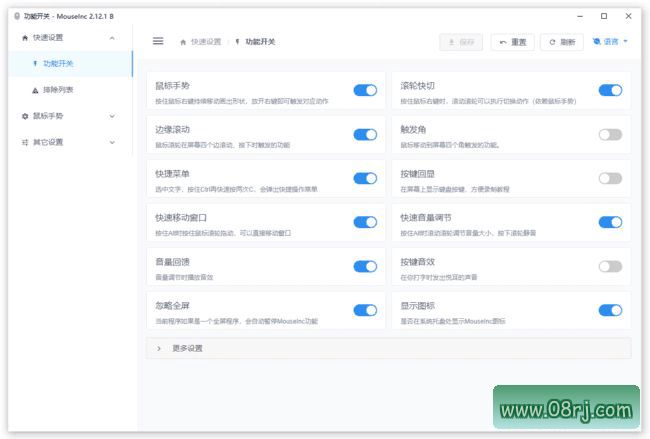
Task: Select 功能开关 in the sidebar
Action: [70, 63]
